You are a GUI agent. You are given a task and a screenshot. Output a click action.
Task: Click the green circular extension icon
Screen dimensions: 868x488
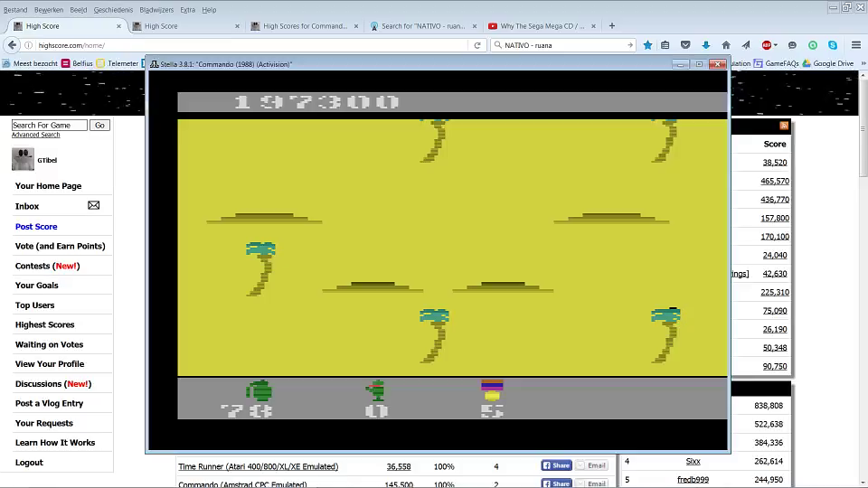(x=813, y=45)
